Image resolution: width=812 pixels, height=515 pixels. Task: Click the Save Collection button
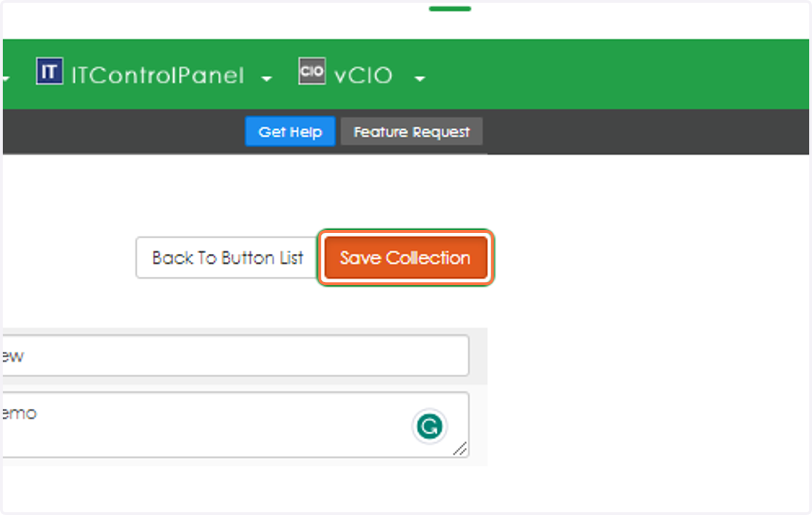pyautogui.click(x=405, y=258)
